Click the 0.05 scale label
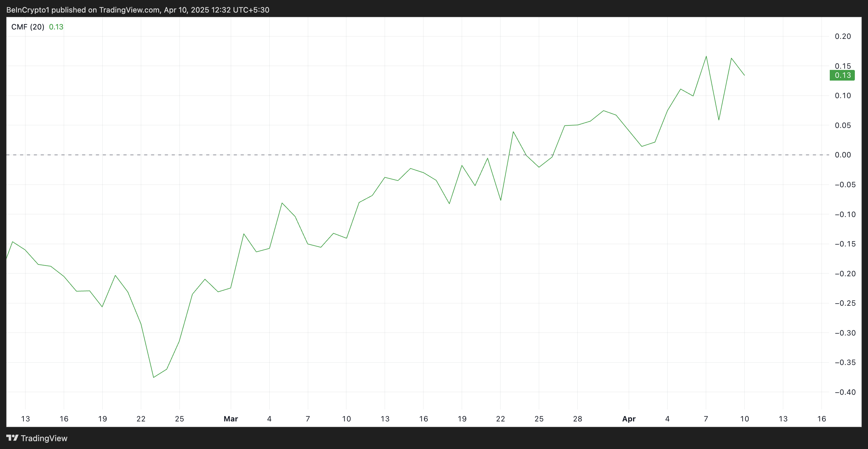This screenshot has width=868, height=449. tap(842, 125)
